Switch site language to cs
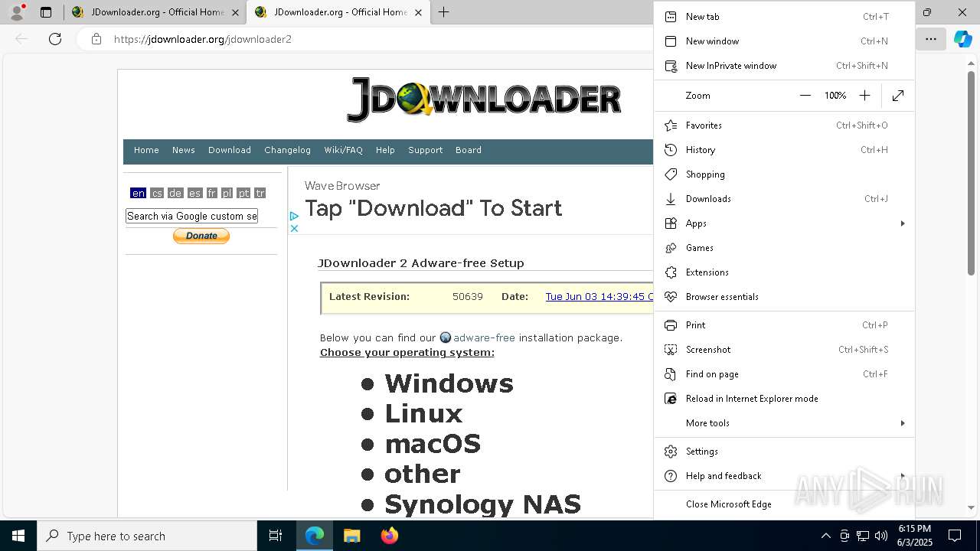 point(157,193)
